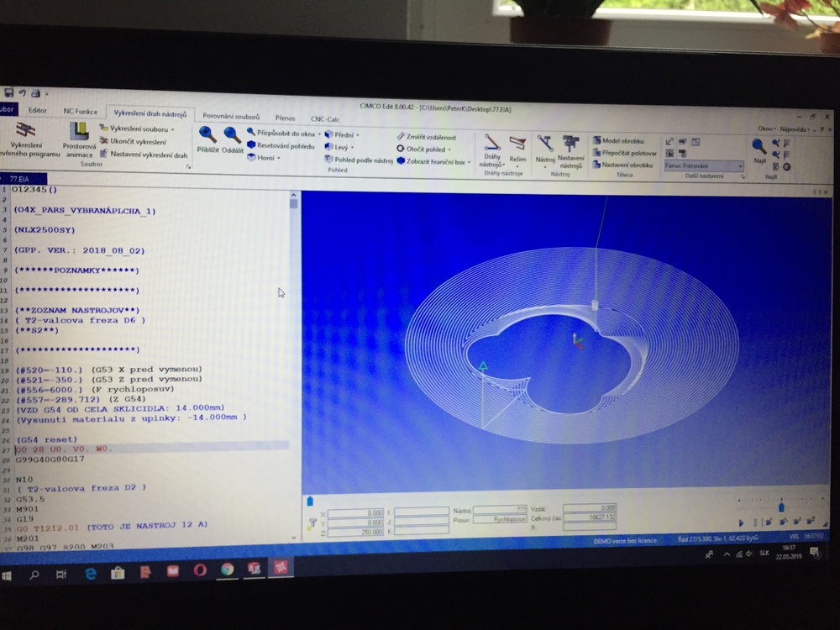Viewport: 840px width, 630px height.
Task: Click the simulation speed slider handle
Action: click(781, 507)
